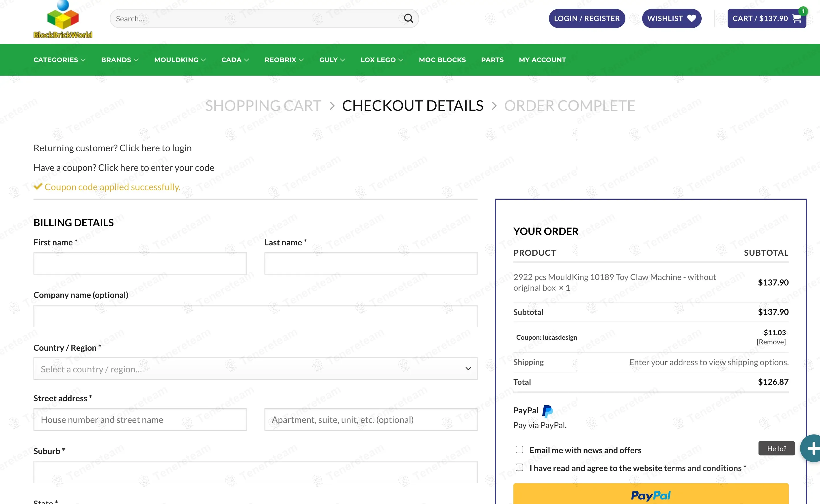
Task: Open My Account menu item
Action: tap(542, 60)
